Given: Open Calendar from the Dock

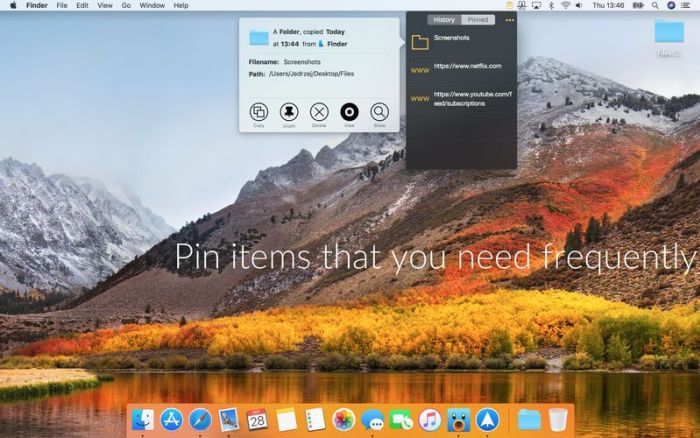Looking at the screenshot, I should (257, 420).
